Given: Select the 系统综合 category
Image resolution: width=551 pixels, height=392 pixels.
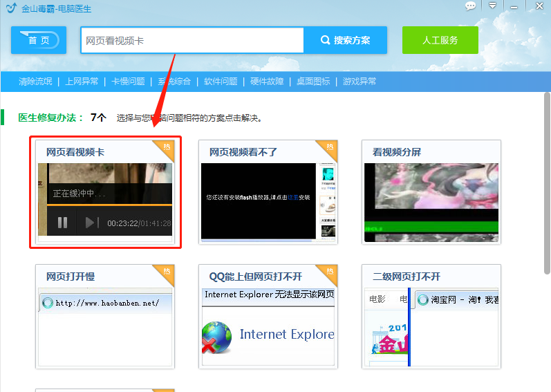Looking at the screenshot, I should point(174,82).
